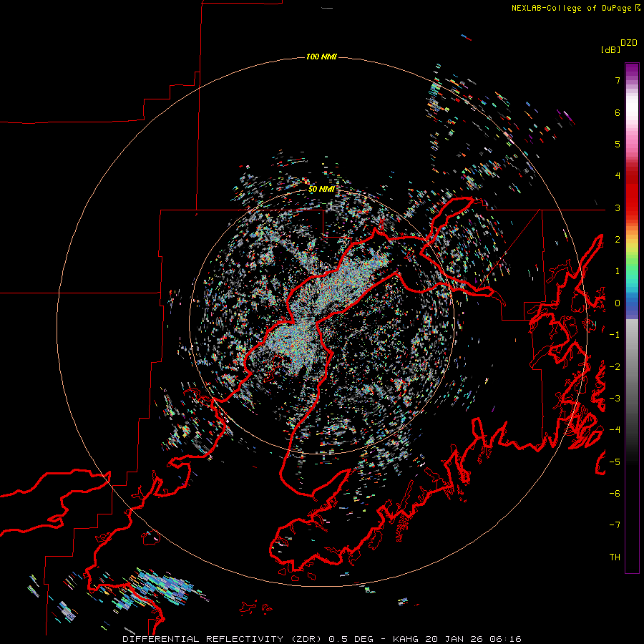Click the 20 JAN 26 date text
This screenshot has height=644, width=644.
pos(454,639)
